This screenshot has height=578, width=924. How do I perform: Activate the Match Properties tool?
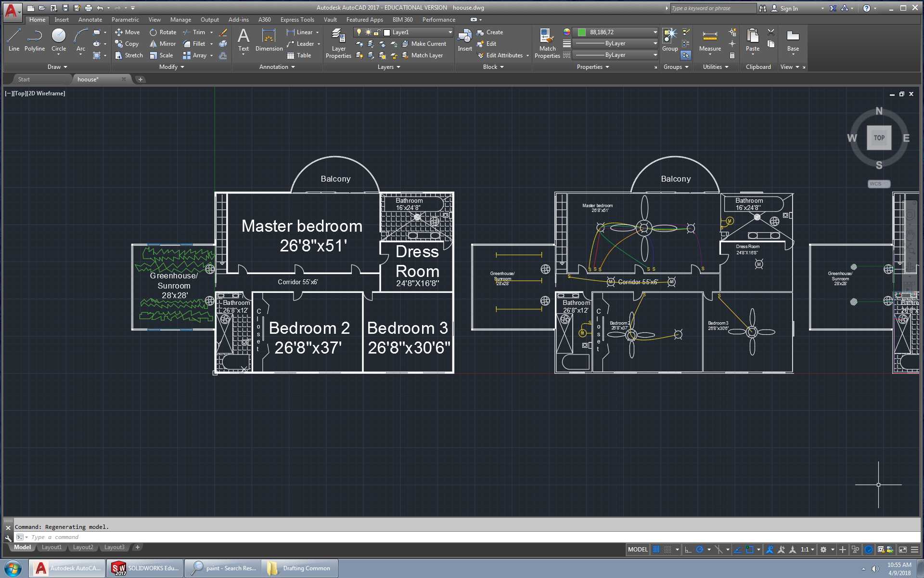tap(547, 43)
